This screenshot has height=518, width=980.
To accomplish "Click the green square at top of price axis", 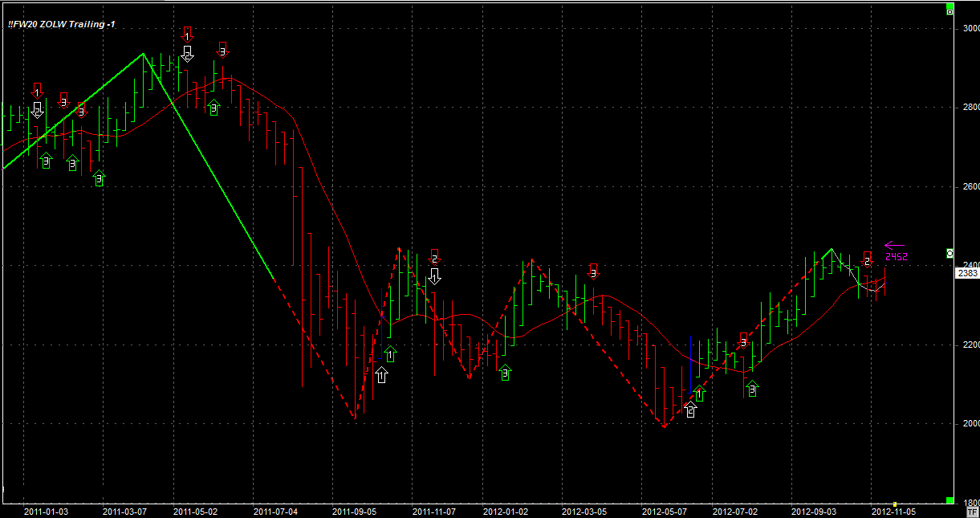I will click(950, 11).
